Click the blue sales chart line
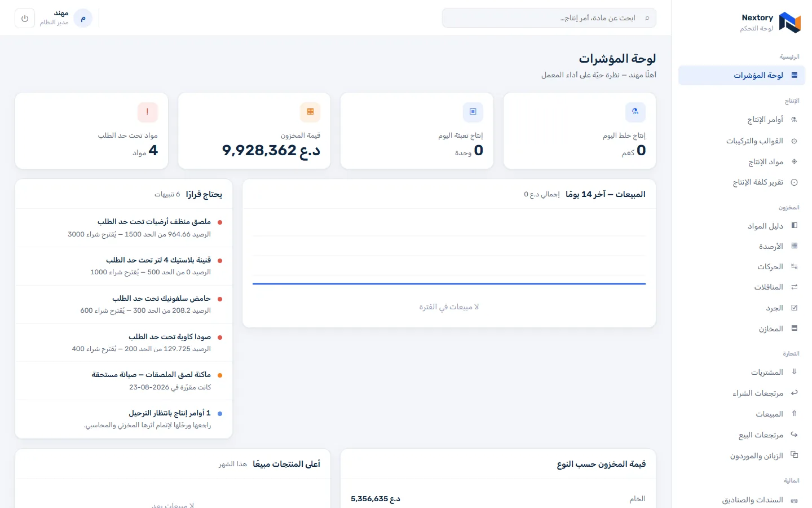The width and height of the screenshot is (812, 508). coord(449,283)
